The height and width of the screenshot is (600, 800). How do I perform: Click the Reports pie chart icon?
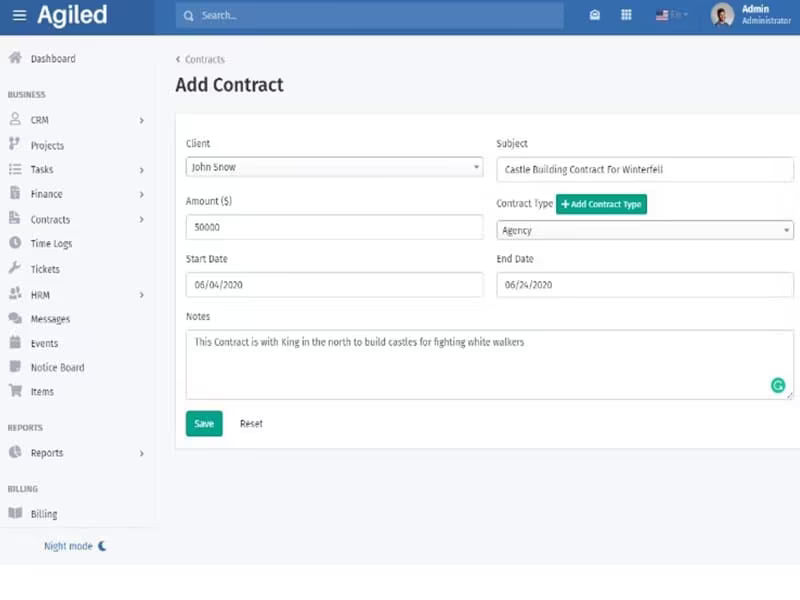[15, 452]
